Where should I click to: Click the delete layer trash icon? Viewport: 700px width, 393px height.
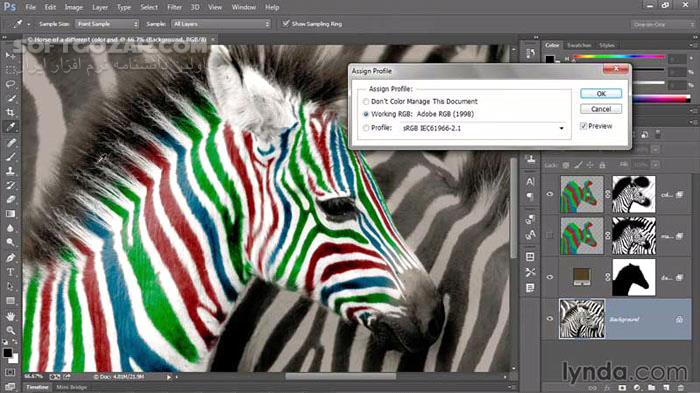tap(681, 388)
